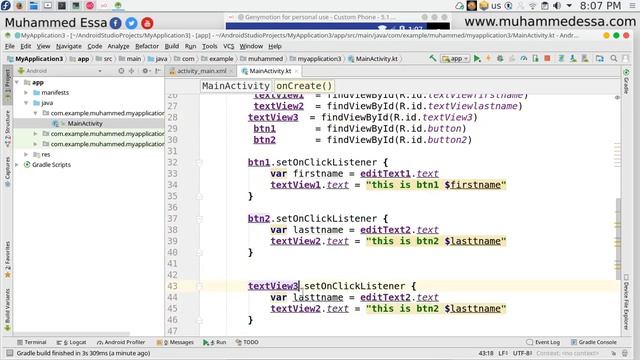Open Firefox from the top panel

[x=19, y=5]
